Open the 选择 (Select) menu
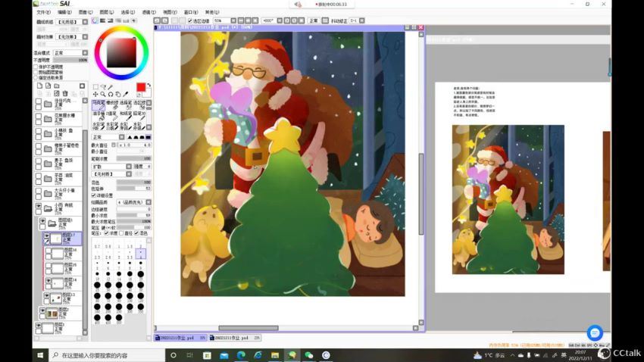644x362 pixels. pyautogui.click(x=128, y=12)
